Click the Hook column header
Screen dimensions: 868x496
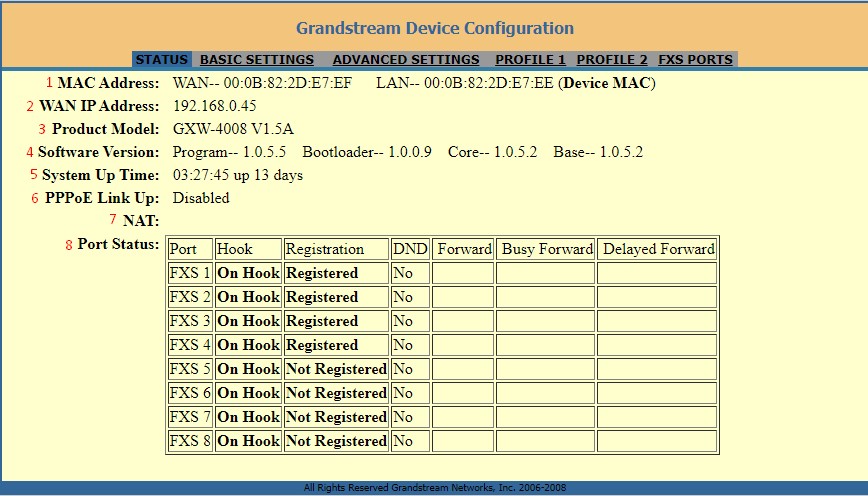point(249,249)
